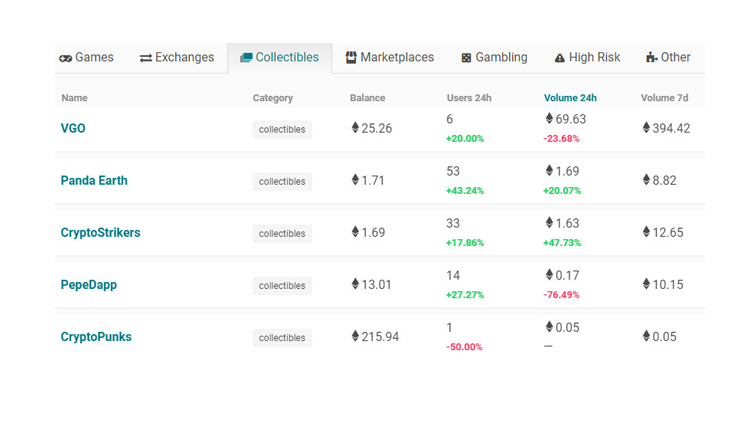Screen dimensions: 750x430
Task: Select the -23.68% volume change for VGO
Action: point(561,139)
